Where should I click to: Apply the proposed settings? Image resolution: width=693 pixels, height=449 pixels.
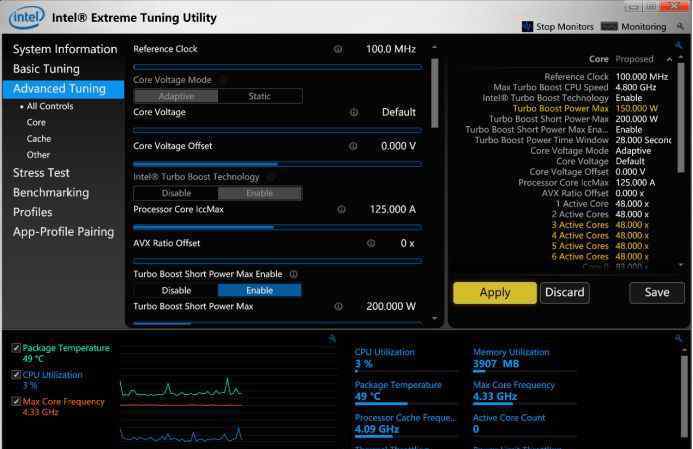coord(495,293)
